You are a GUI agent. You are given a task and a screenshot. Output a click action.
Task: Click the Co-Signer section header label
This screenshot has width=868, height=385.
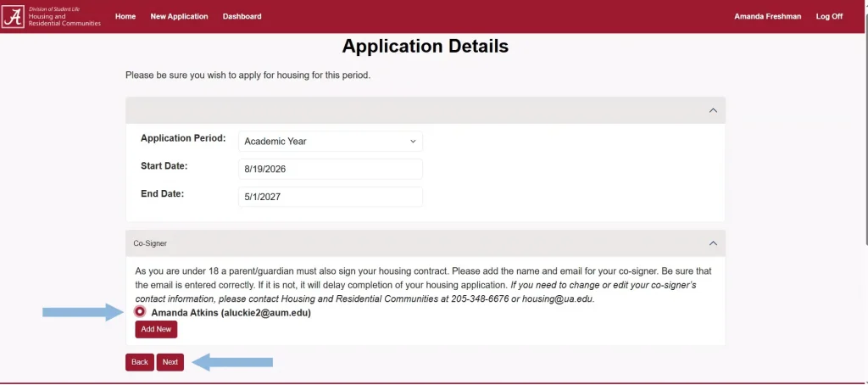coord(150,243)
